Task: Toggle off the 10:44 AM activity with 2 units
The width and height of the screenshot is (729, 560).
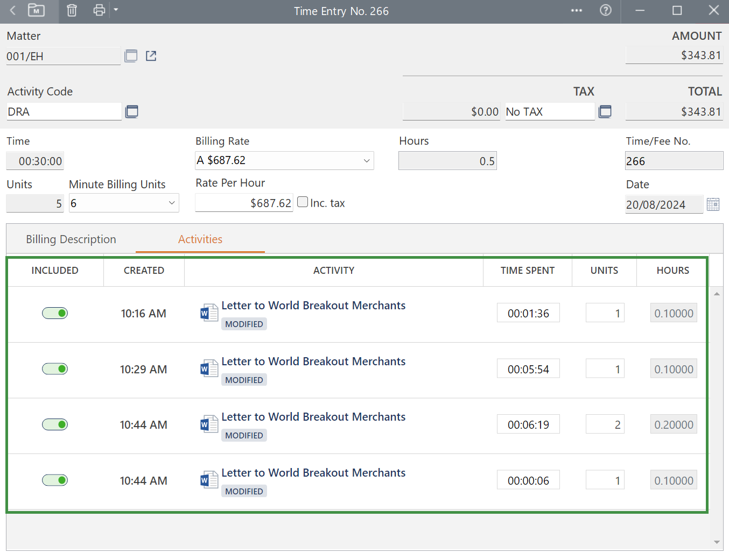Action: coord(55,424)
